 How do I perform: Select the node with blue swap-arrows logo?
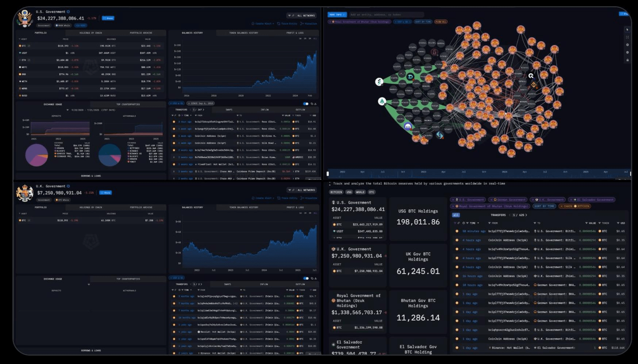(x=440, y=135)
